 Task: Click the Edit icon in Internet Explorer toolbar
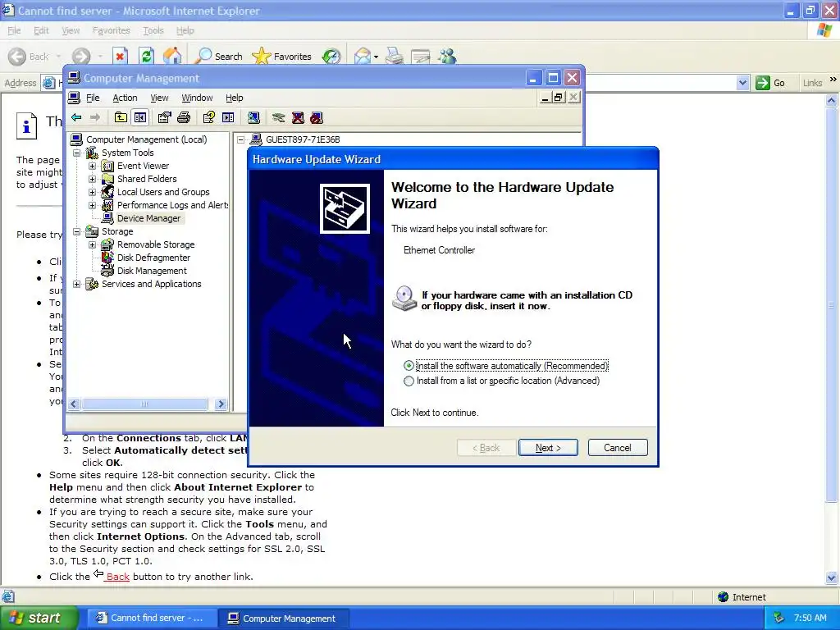click(x=421, y=57)
